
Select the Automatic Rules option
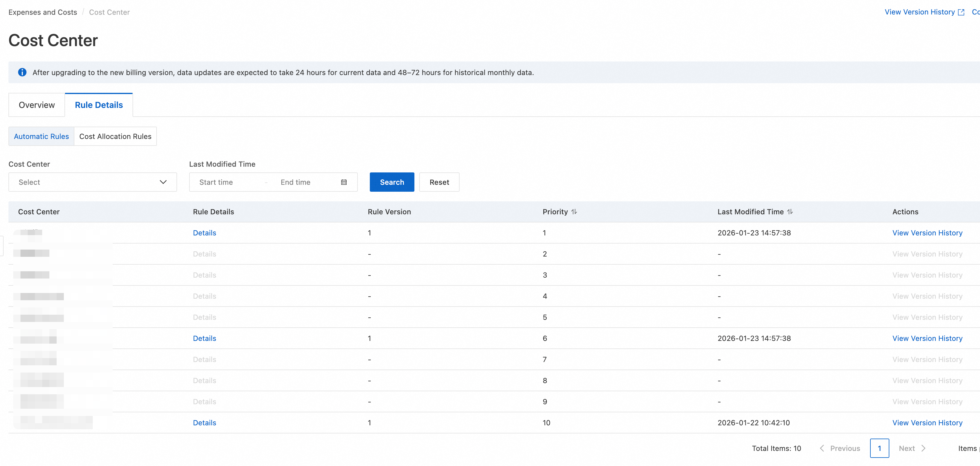click(x=41, y=136)
